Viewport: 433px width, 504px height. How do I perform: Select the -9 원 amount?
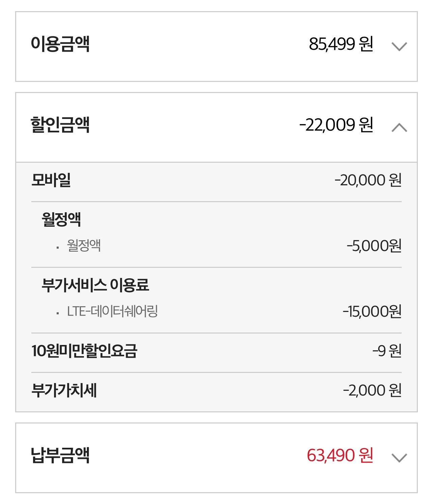tap(387, 351)
